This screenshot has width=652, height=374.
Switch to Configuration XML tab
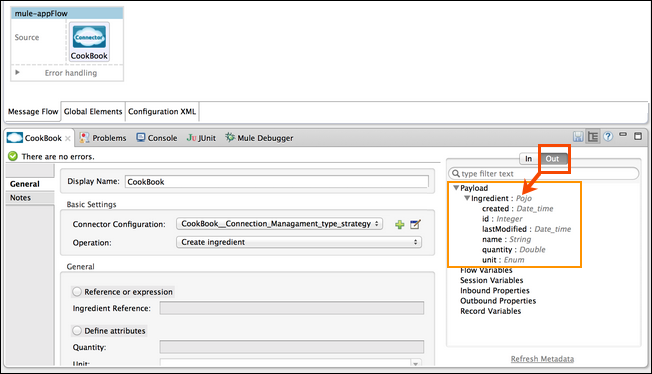pos(162,111)
